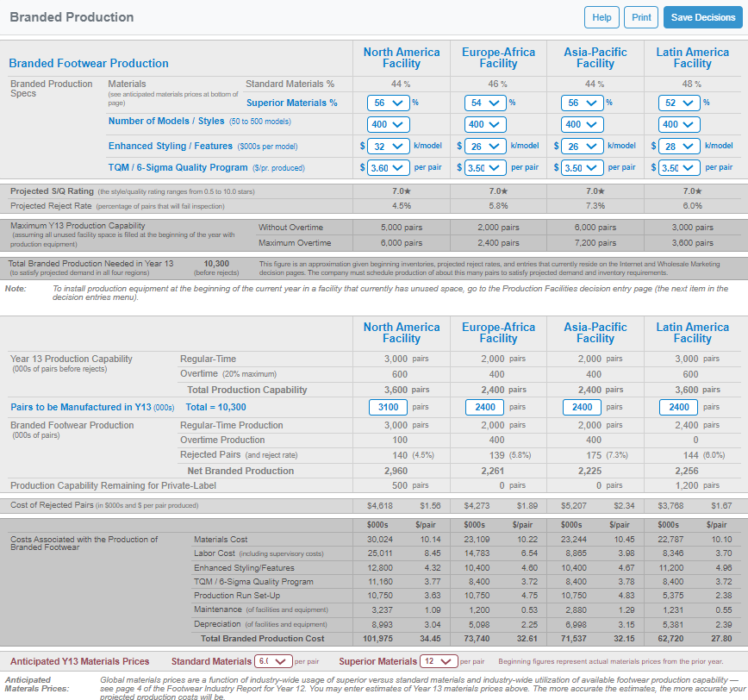Click Europe-Africa pairs to be manufactured field
This screenshot has width=748, height=700.
click(x=485, y=407)
